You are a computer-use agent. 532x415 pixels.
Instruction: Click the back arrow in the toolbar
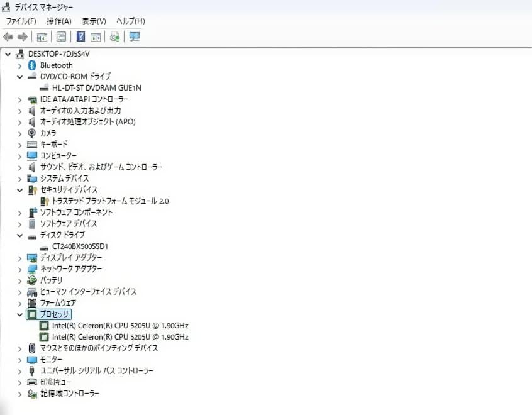pos(8,36)
